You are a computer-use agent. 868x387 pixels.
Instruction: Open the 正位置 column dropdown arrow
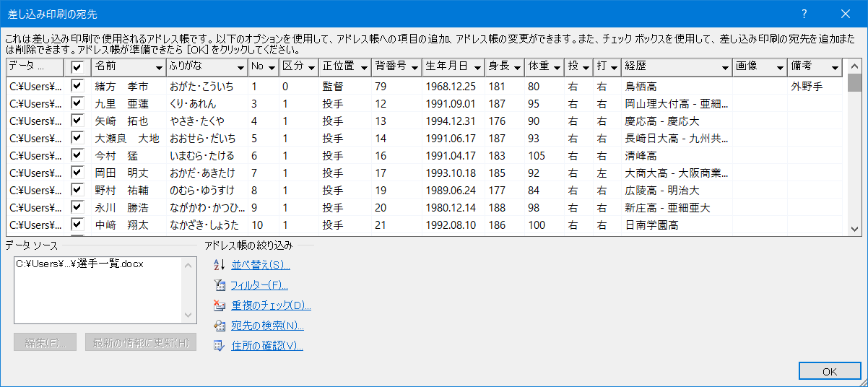[364, 67]
